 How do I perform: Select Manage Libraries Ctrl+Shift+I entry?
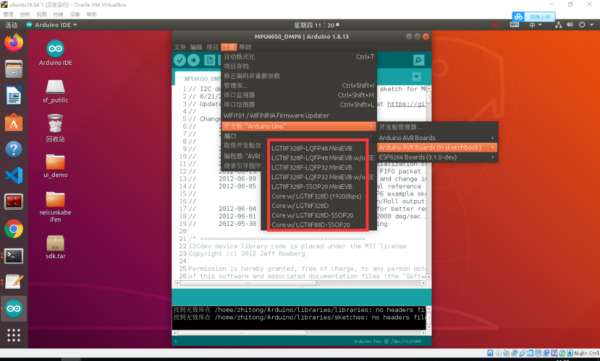pyautogui.click(x=299, y=85)
